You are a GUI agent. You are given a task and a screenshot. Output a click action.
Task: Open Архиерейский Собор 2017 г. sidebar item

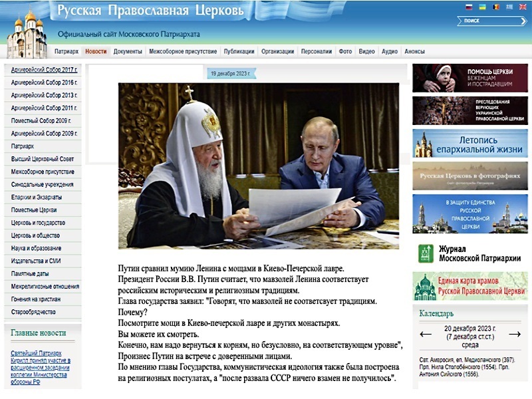click(x=44, y=70)
